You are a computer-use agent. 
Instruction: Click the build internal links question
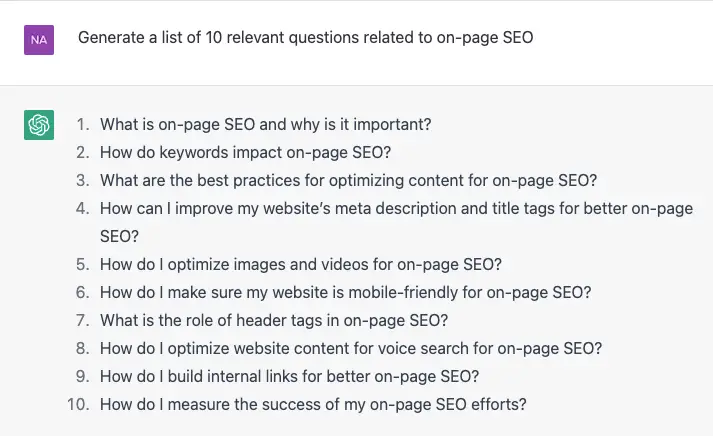pos(290,376)
